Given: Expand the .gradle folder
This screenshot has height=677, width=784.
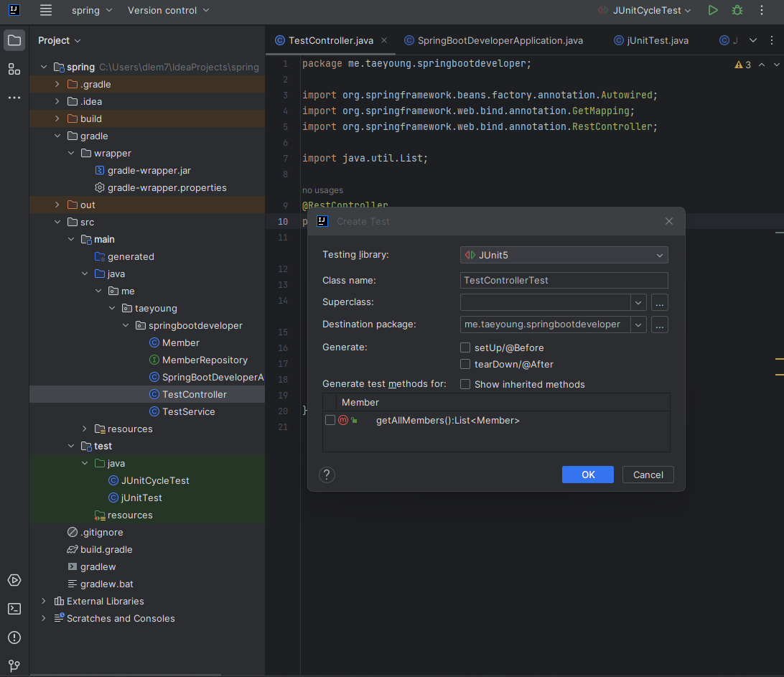Looking at the screenshot, I should pyautogui.click(x=57, y=84).
